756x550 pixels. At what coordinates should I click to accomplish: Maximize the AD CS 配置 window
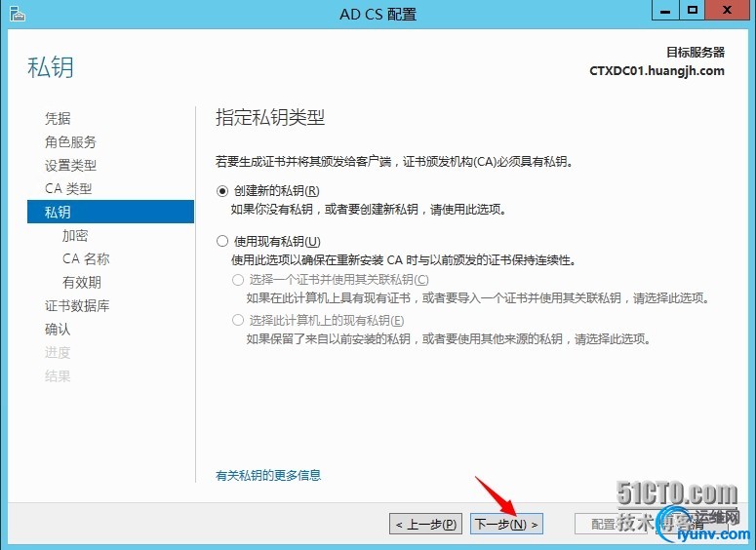click(x=693, y=10)
